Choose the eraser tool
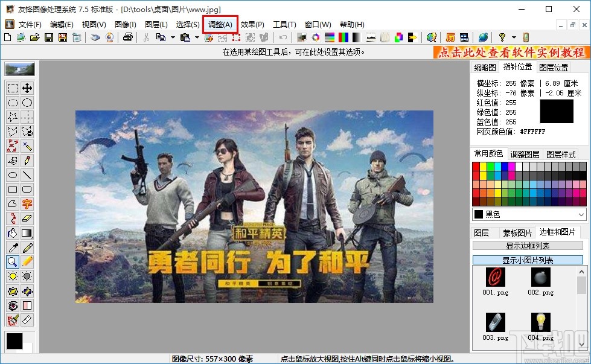The height and width of the screenshot is (364, 591). [27, 218]
